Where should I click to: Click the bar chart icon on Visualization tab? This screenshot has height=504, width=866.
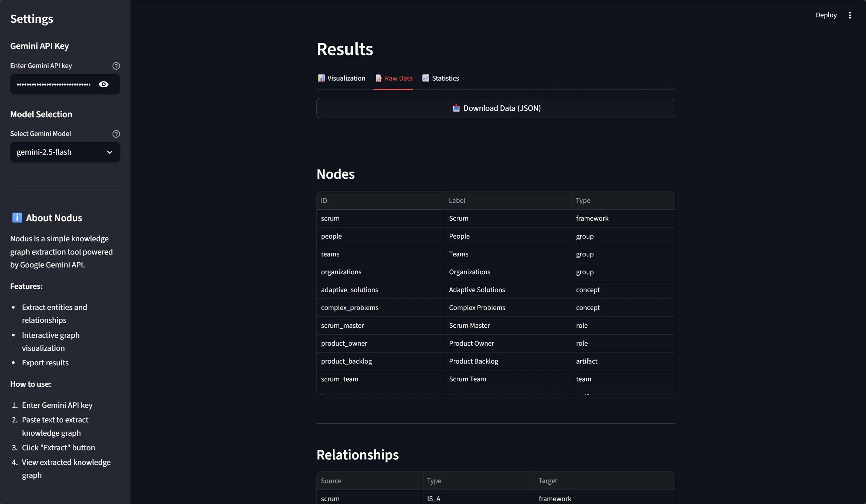coord(321,78)
